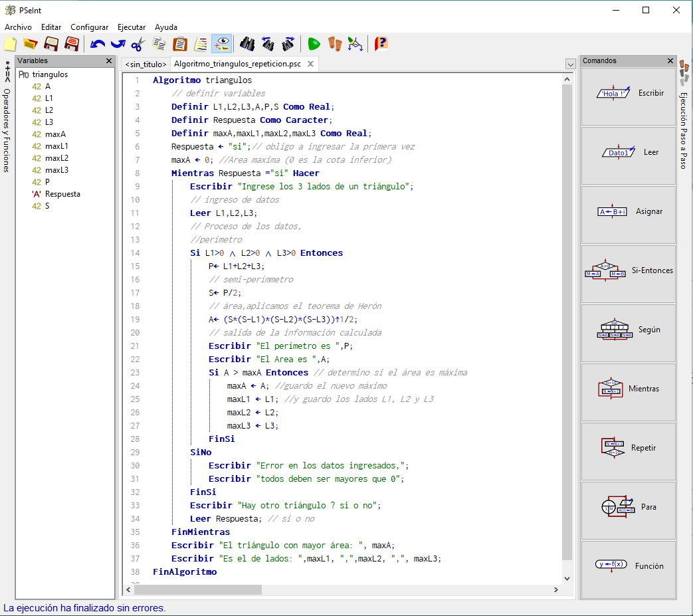The image size is (693, 616).
Task: Insert an Asignar command
Action: tap(629, 215)
